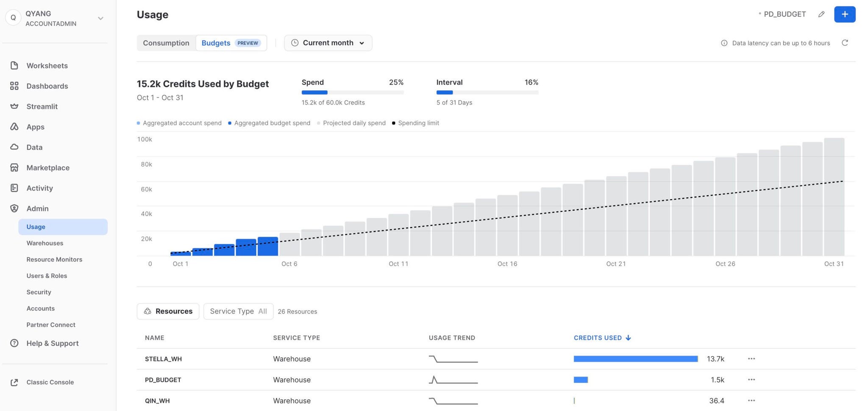The image size is (868, 411).
Task: Open the Dashboards sidebar item
Action: pos(47,86)
